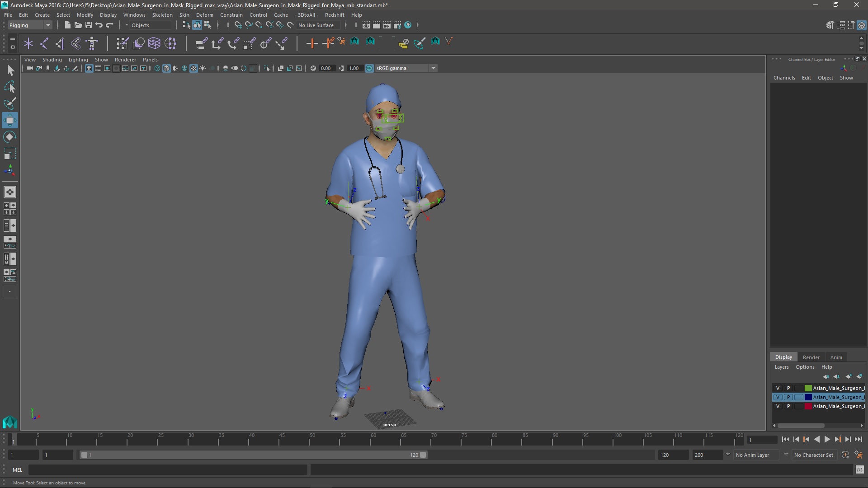The width and height of the screenshot is (868, 488).
Task: Click Layers in Layer Editor
Action: (781, 367)
